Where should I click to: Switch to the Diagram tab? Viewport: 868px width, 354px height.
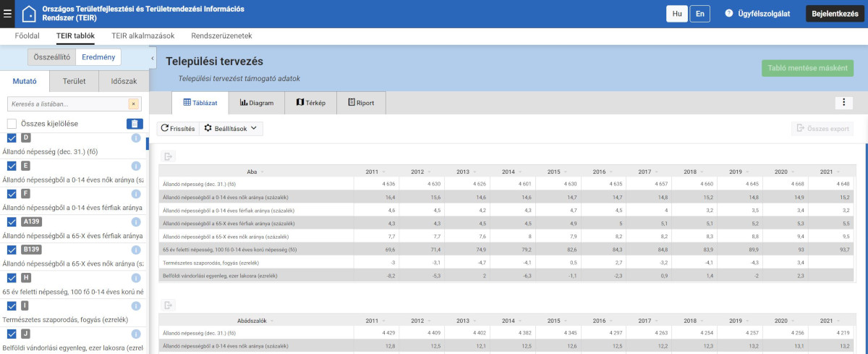pos(257,103)
